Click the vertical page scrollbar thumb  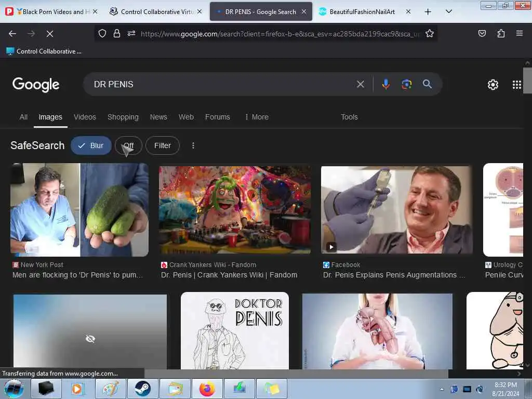527,81
